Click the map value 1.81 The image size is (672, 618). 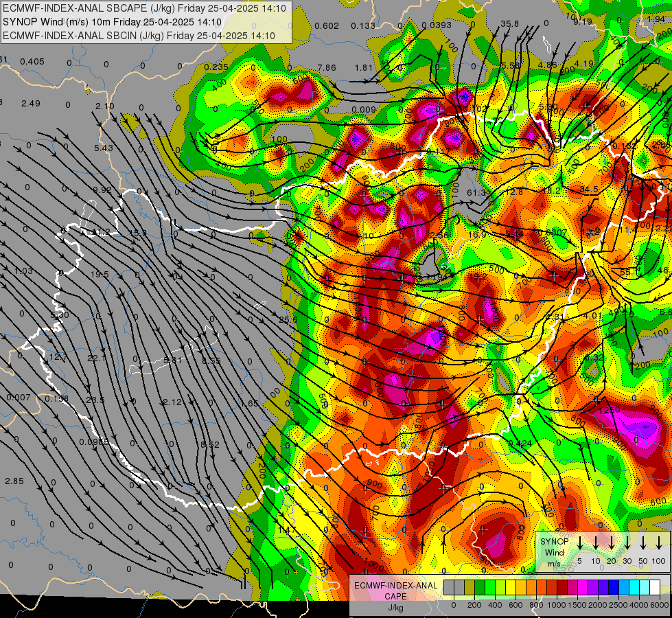pyautogui.click(x=364, y=67)
